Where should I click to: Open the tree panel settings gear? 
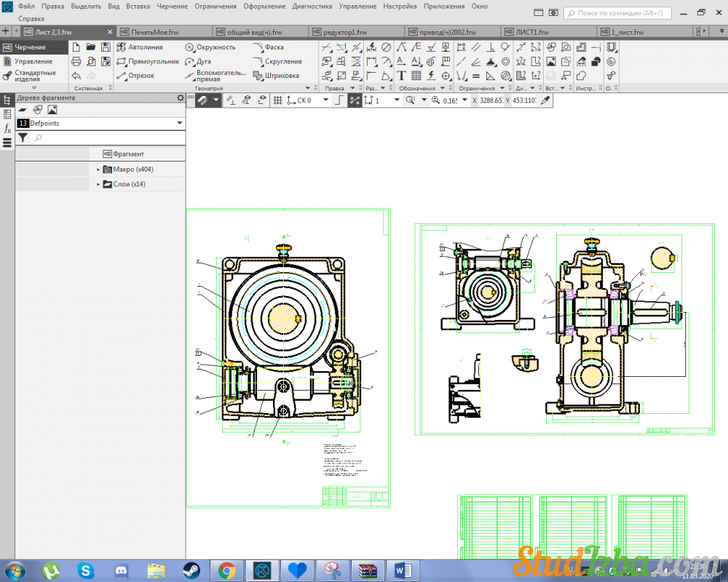[x=181, y=97]
